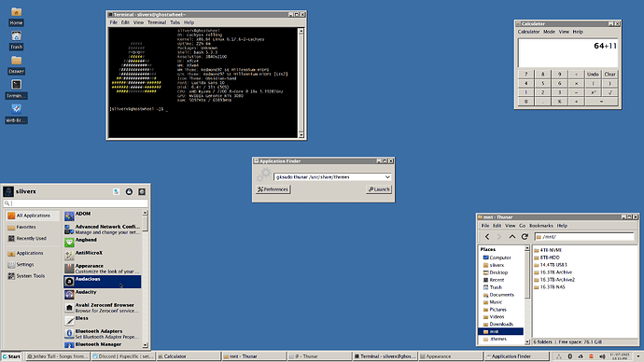Image resolution: width=644 pixels, height=362 pixels.
Task: Launch ADOM from the application list
Action: (103, 216)
